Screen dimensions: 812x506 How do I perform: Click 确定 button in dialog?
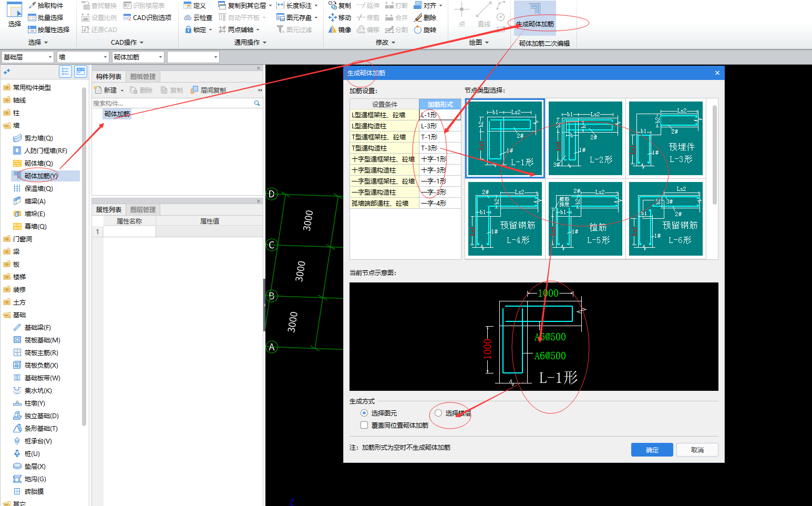[x=652, y=450]
